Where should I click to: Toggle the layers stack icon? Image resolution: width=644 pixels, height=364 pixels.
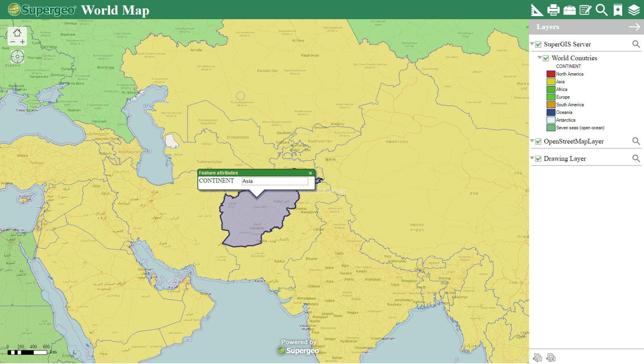tap(634, 10)
